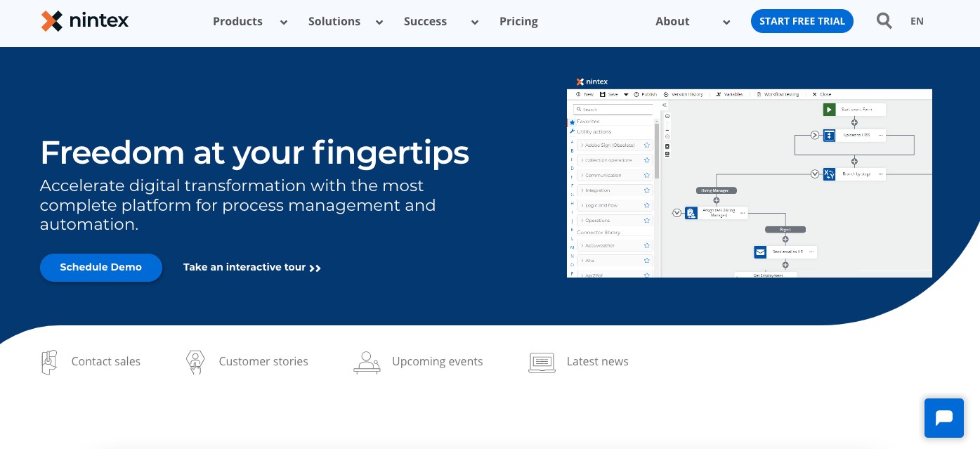Click the Contact sales hand icon
The width and height of the screenshot is (980, 449).
(48, 362)
